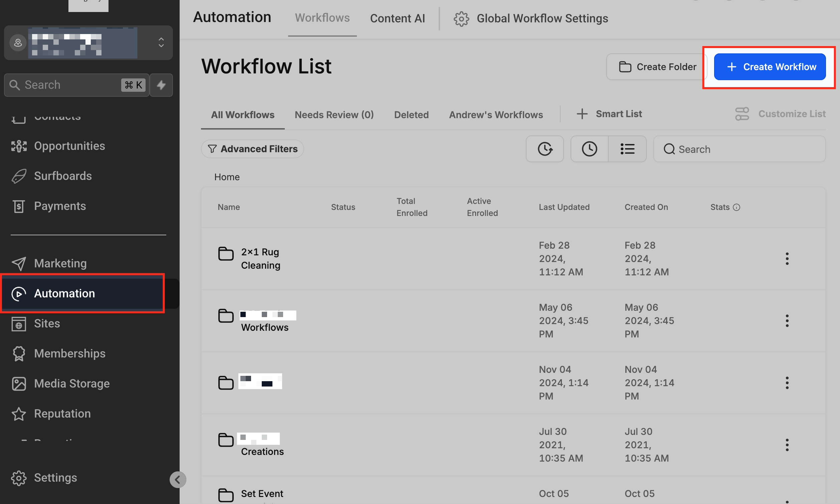Collapse the sidebar with chevron button

pos(178,479)
